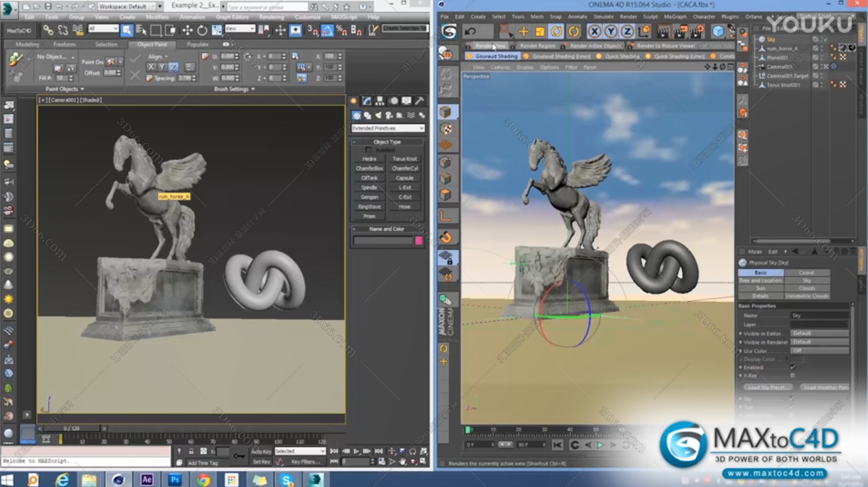This screenshot has width=868, height=487.
Task: Launch Photoshop from the Windows taskbar
Action: (x=176, y=480)
